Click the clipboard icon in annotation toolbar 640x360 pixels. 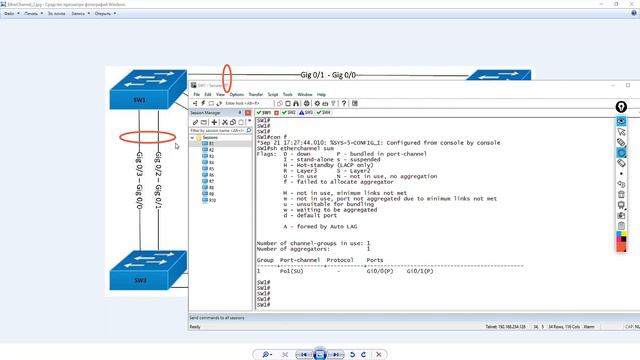621,226
